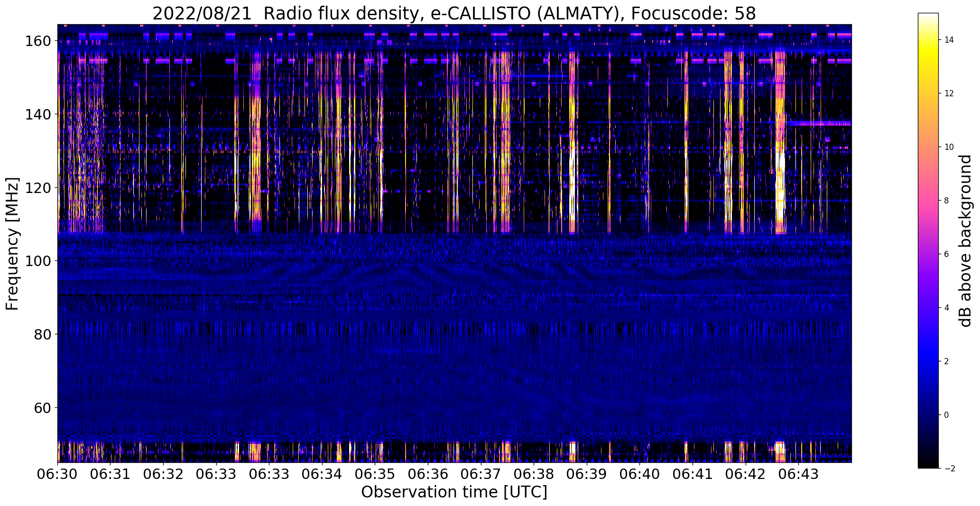Click the 06:31 time tick label
This screenshot has width=980, height=506.
(x=111, y=474)
